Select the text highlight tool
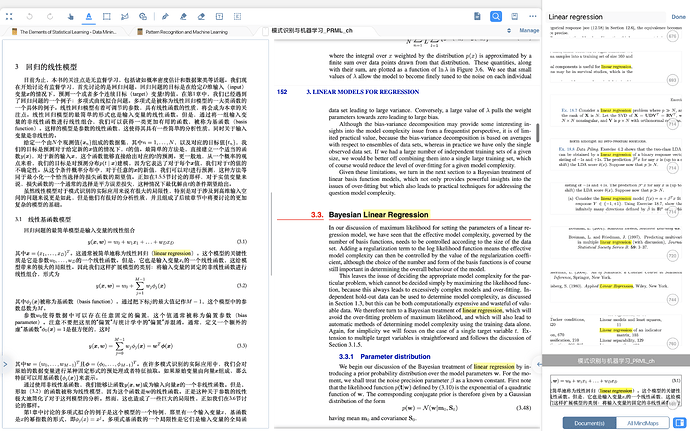 tap(88, 17)
